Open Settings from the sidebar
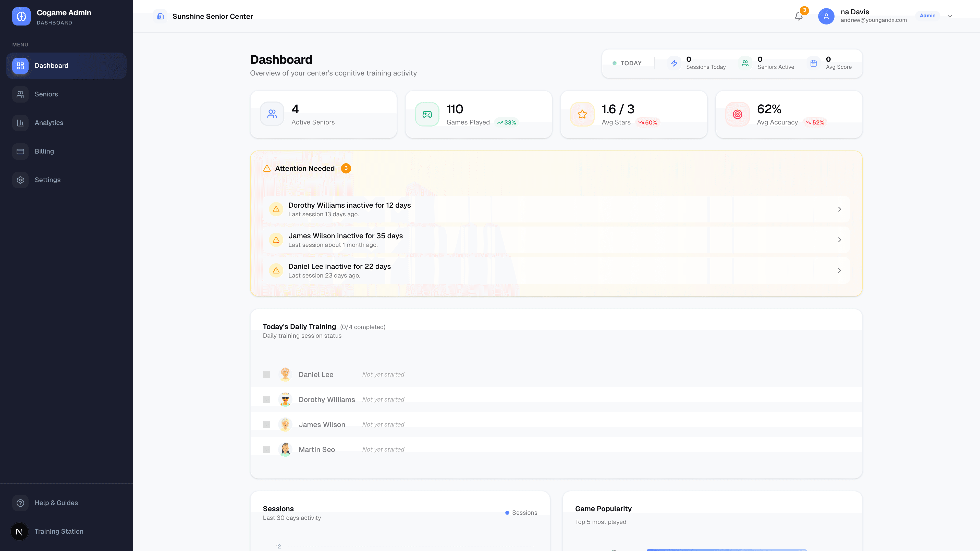The width and height of the screenshot is (980, 551). coord(47,180)
